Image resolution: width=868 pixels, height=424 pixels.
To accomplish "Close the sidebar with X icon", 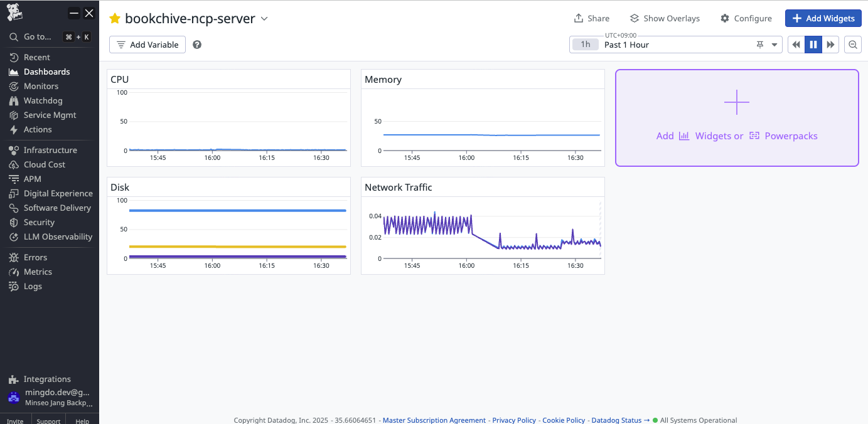I will pyautogui.click(x=89, y=13).
